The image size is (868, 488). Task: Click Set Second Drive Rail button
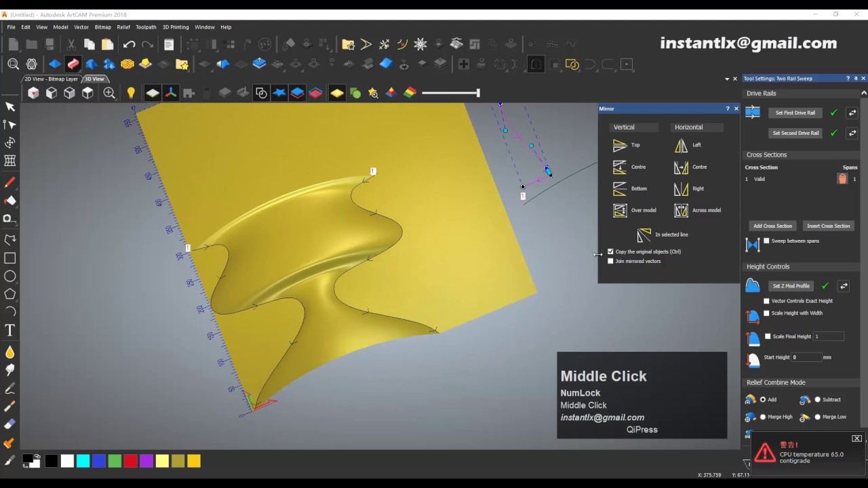pos(795,134)
